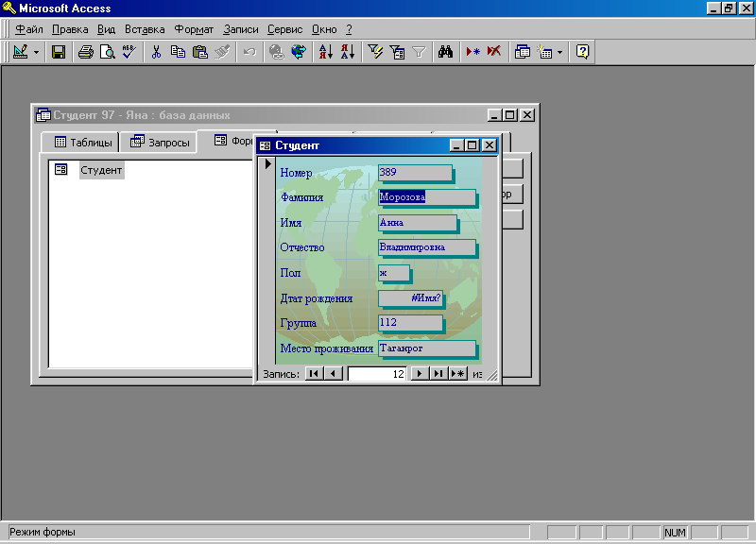
Task: Open the Правка menu
Action: 70,29
